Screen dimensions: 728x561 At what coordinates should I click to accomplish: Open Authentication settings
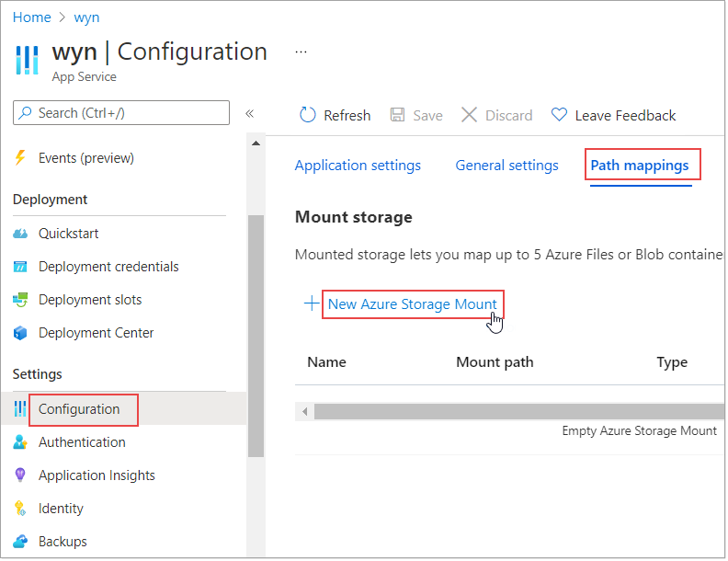pos(82,442)
